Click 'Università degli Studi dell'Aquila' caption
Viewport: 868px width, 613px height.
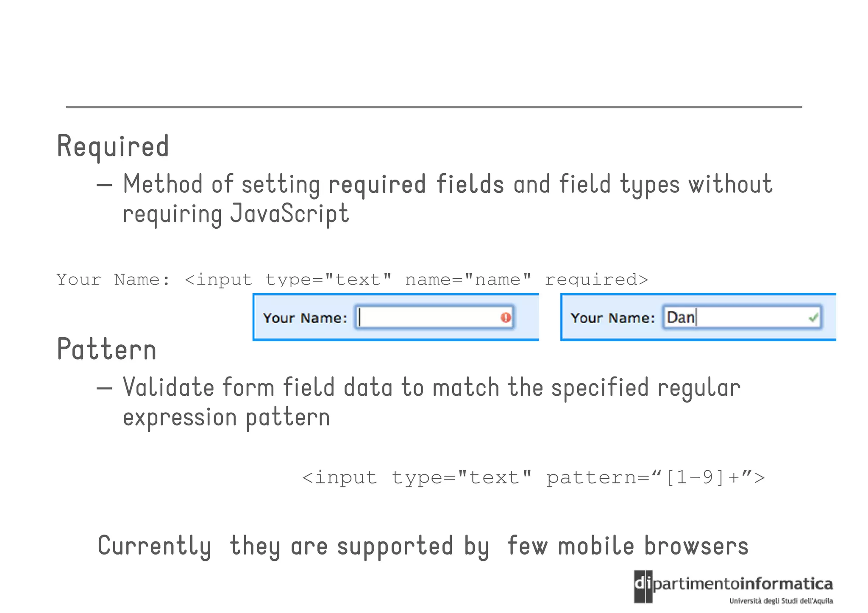coord(781,601)
